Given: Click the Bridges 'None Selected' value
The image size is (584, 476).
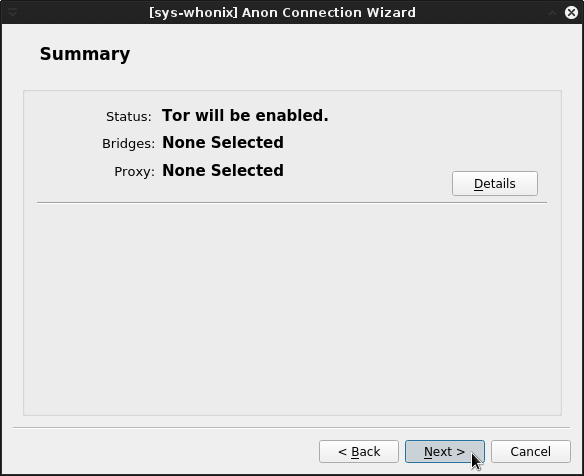Looking at the screenshot, I should coord(223,142).
